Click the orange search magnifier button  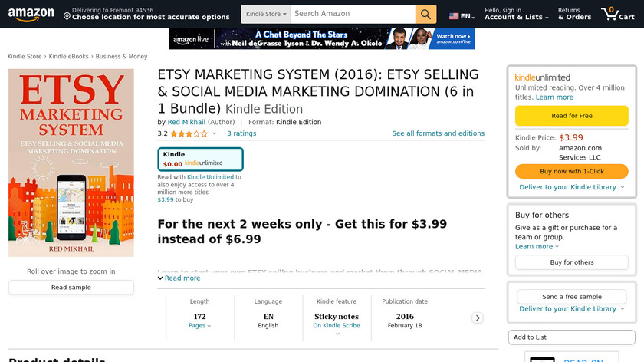[x=426, y=14]
